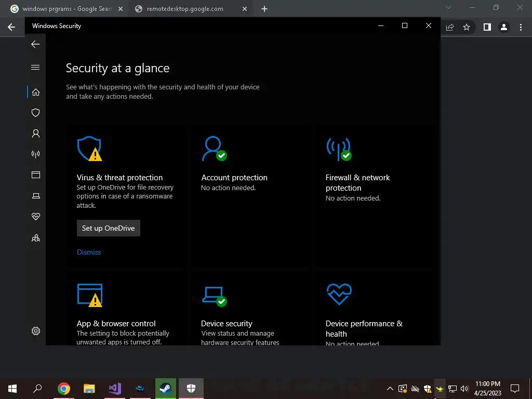Image resolution: width=532 pixels, height=399 pixels.
Task: Open the notification center icon
Action: click(x=515, y=389)
